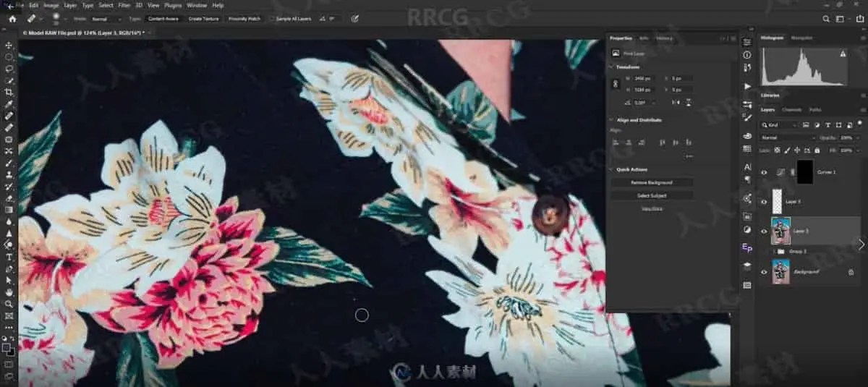
Task: Open the Window menu
Action: [x=197, y=5]
